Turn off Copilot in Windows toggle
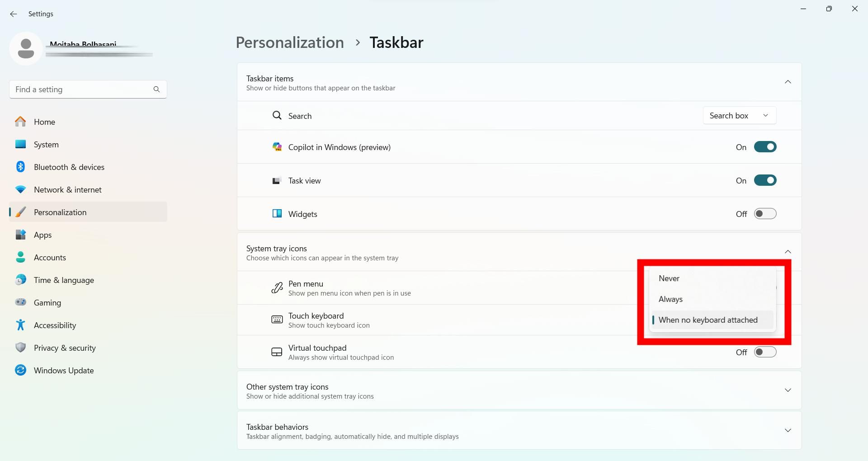Viewport: 868px width, 461px height. [765, 147]
